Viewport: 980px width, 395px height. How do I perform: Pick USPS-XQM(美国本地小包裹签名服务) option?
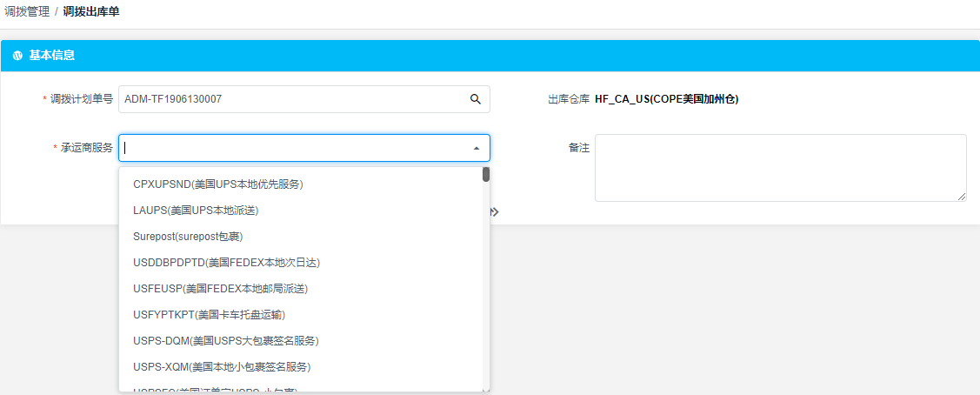click(301, 367)
